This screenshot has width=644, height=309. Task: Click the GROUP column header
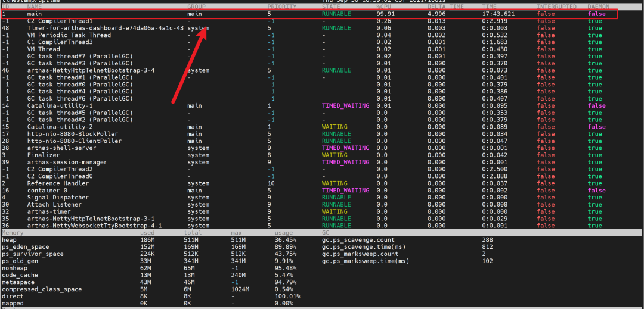pyautogui.click(x=196, y=7)
